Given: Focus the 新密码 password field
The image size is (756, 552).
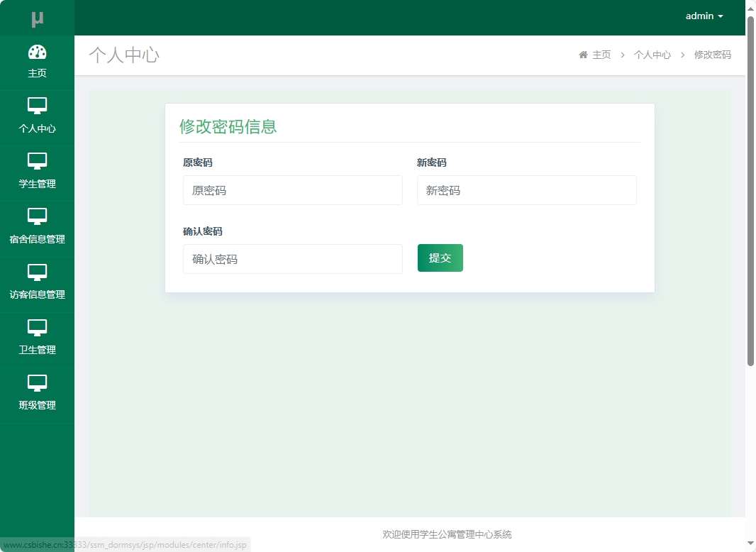Looking at the screenshot, I should [x=526, y=190].
